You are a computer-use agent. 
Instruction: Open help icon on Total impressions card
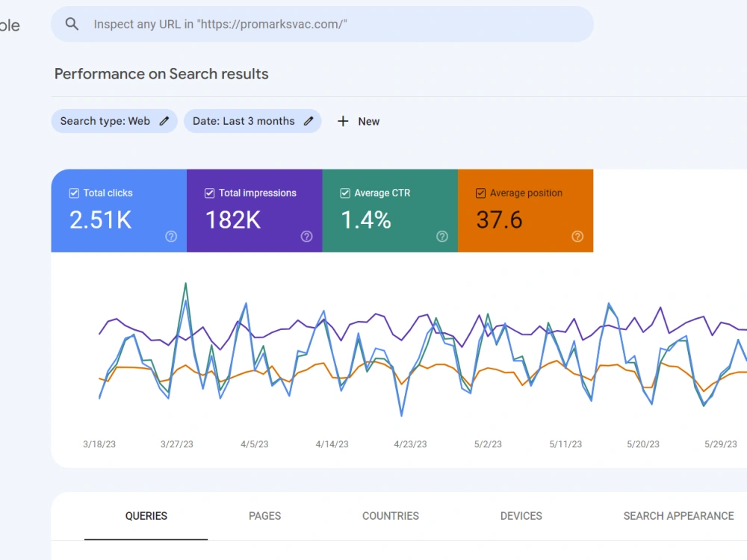(x=306, y=236)
